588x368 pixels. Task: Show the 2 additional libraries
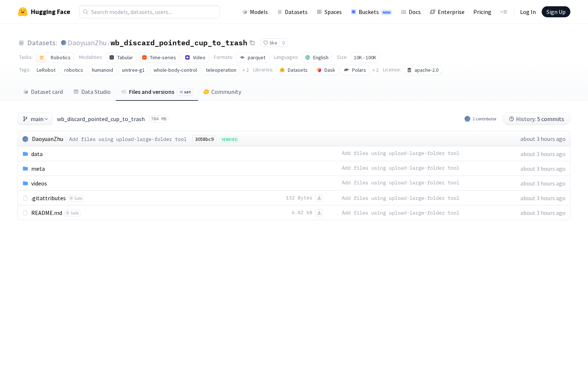[375, 70]
